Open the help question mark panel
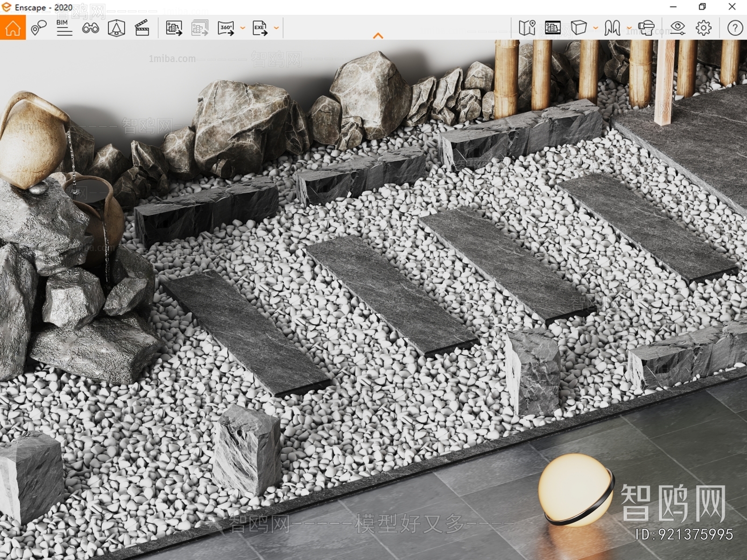Screen dimensions: 747x560 click(x=735, y=28)
